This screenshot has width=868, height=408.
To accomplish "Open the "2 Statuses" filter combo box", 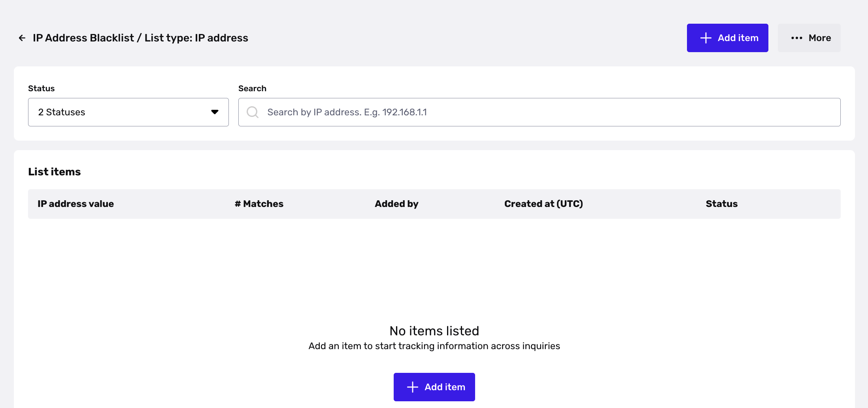I will coord(119,112).
